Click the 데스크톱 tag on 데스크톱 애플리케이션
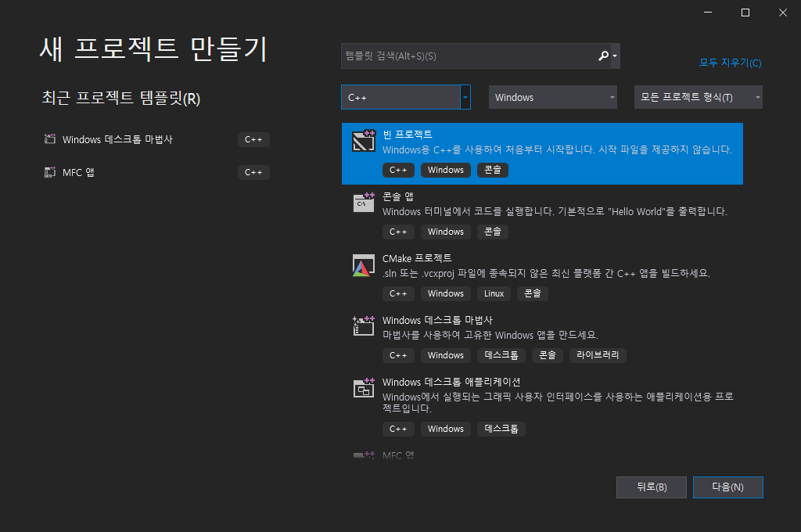Image resolution: width=801 pixels, height=532 pixels. 501,429
